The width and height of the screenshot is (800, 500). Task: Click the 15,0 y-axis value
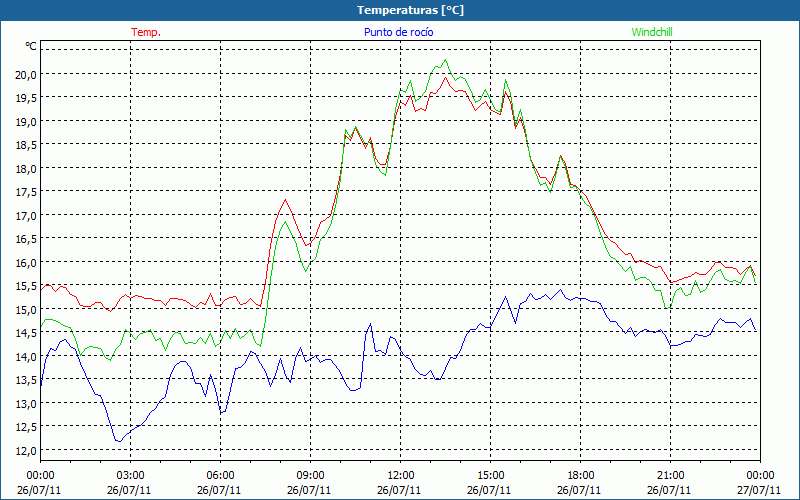pos(26,309)
